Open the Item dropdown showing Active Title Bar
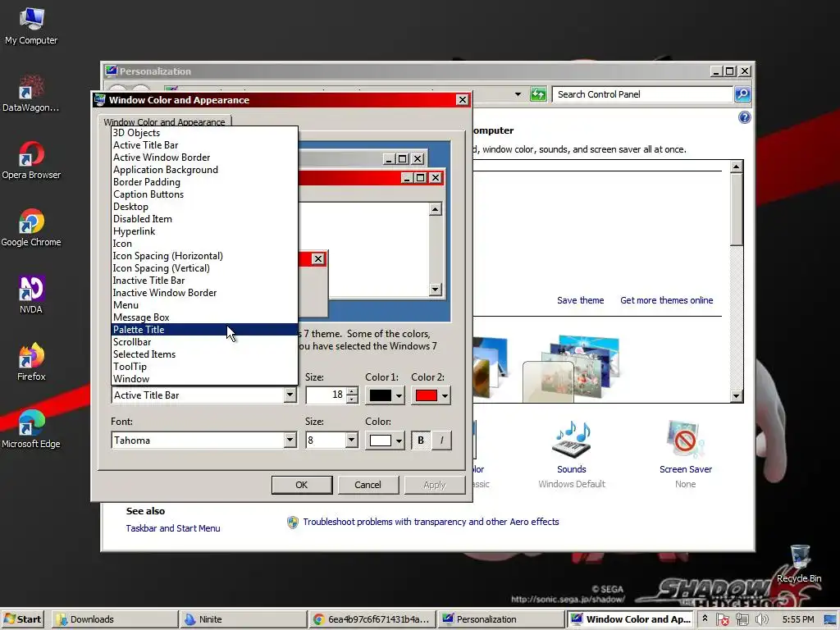 click(290, 395)
